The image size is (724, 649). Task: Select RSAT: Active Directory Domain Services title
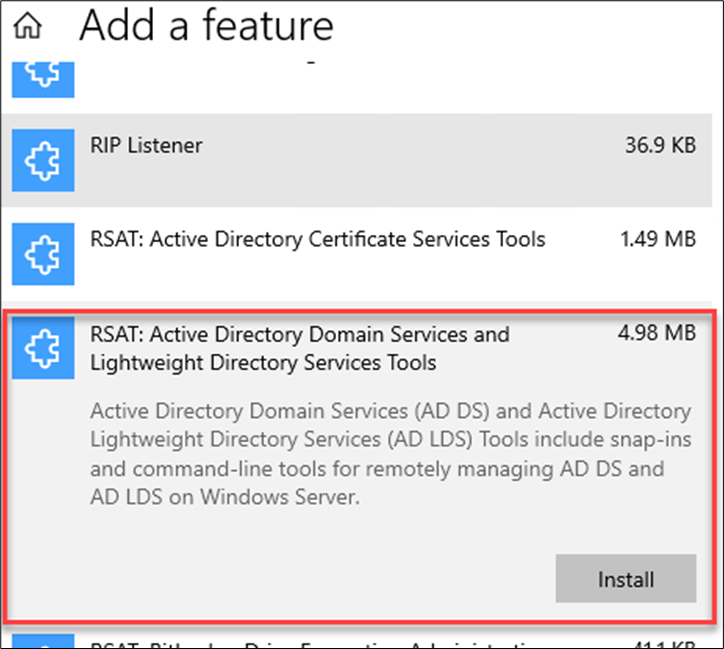300,349
